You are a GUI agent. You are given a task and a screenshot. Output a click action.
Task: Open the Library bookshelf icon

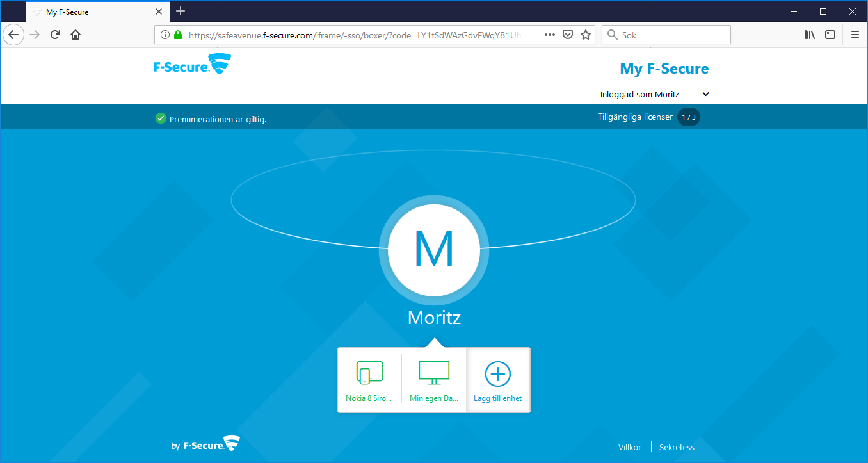click(x=810, y=35)
